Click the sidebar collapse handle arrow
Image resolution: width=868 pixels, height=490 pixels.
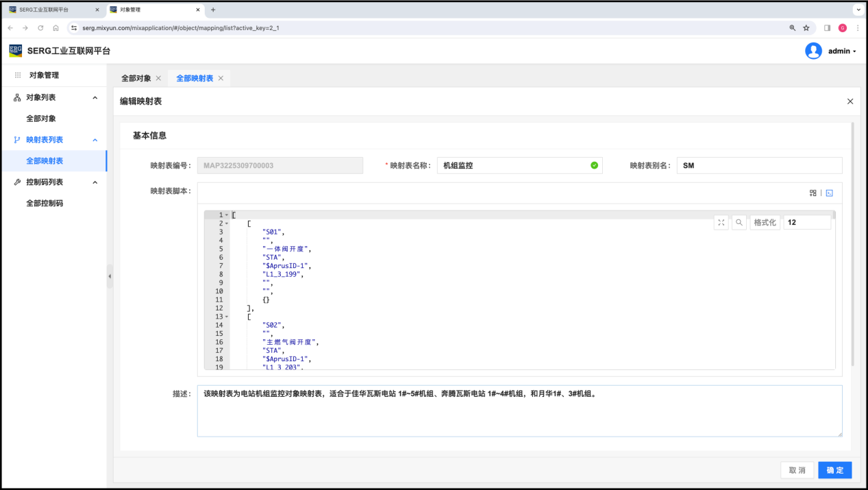coord(110,276)
